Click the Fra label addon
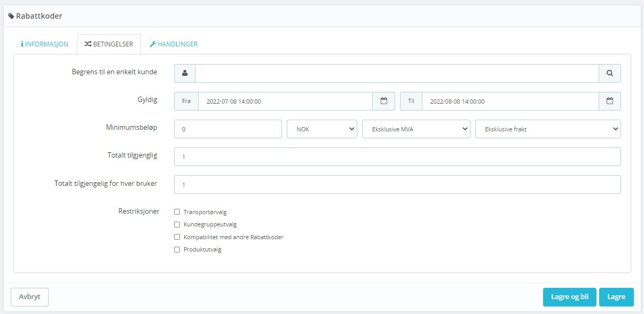 click(x=186, y=101)
